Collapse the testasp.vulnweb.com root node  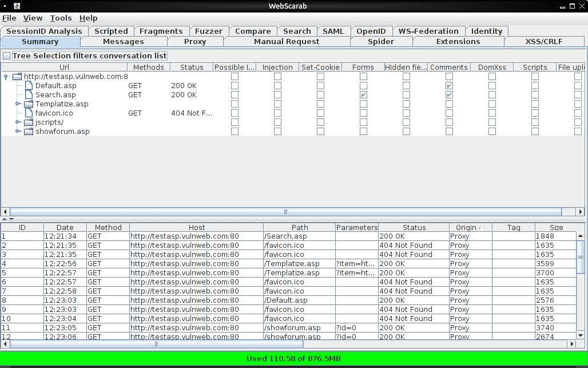6,77
